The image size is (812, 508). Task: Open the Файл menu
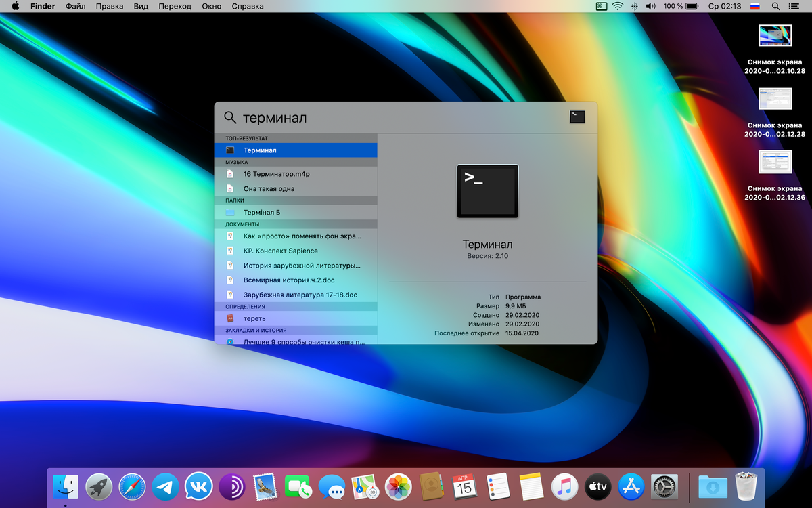76,6
